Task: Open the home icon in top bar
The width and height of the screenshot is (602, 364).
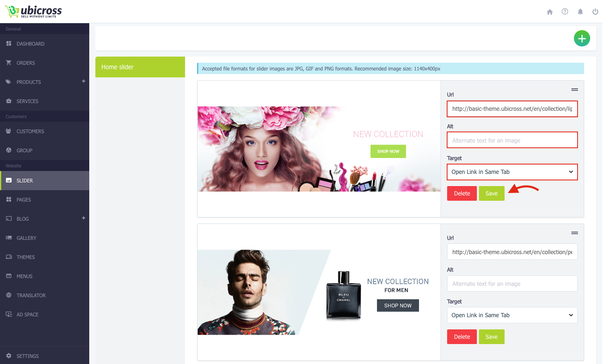Action: [550, 12]
